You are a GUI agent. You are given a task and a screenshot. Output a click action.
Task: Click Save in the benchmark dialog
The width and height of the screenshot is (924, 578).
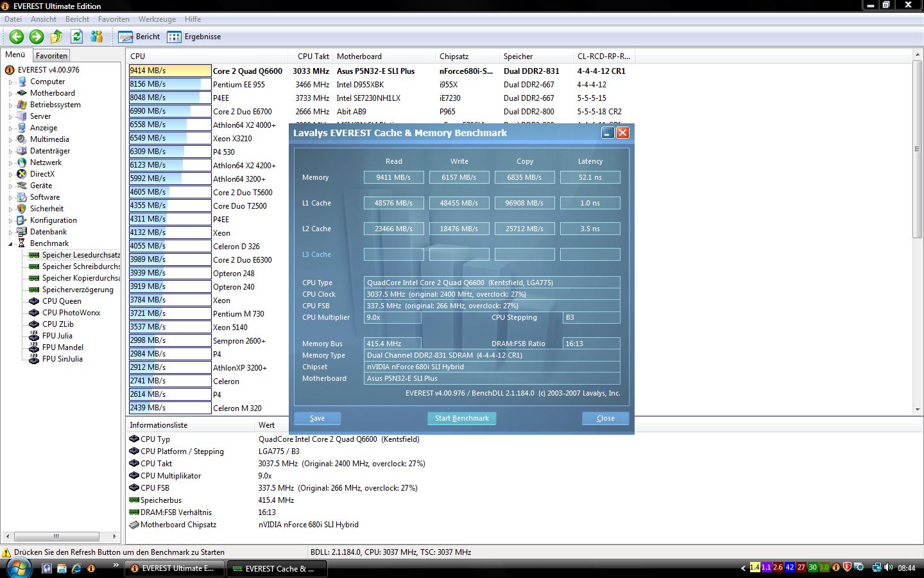317,418
